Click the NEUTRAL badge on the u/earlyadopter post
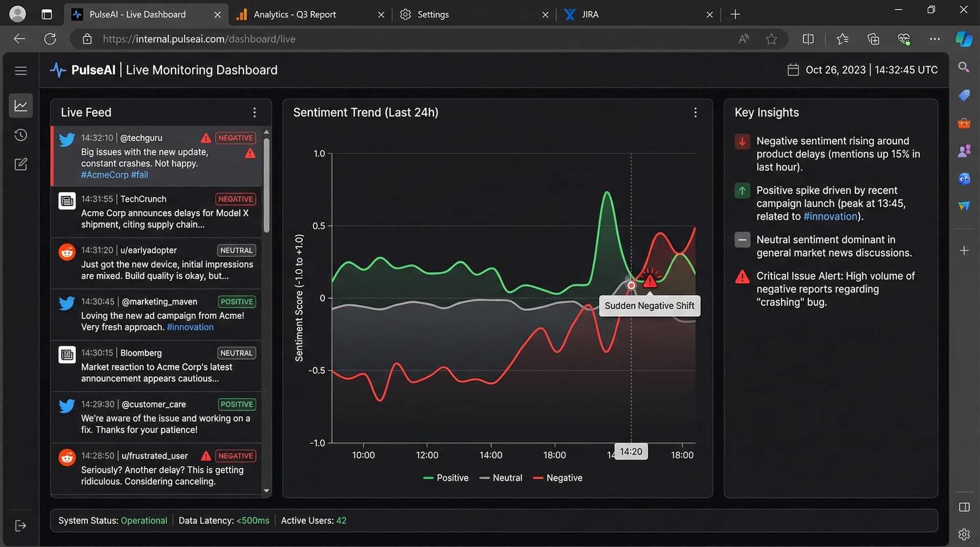980x547 pixels. click(236, 251)
